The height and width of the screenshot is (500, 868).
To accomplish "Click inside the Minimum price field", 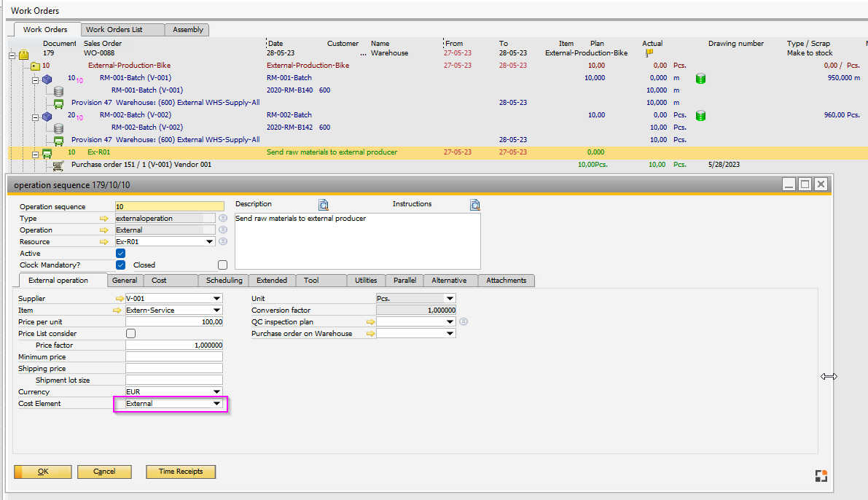I will tap(173, 356).
